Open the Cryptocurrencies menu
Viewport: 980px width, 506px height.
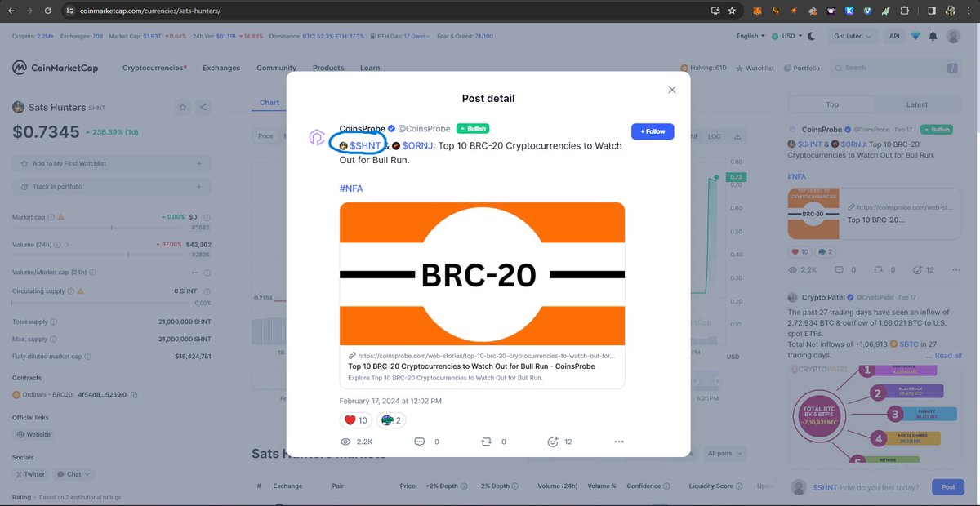pyautogui.click(x=154, y=68)
